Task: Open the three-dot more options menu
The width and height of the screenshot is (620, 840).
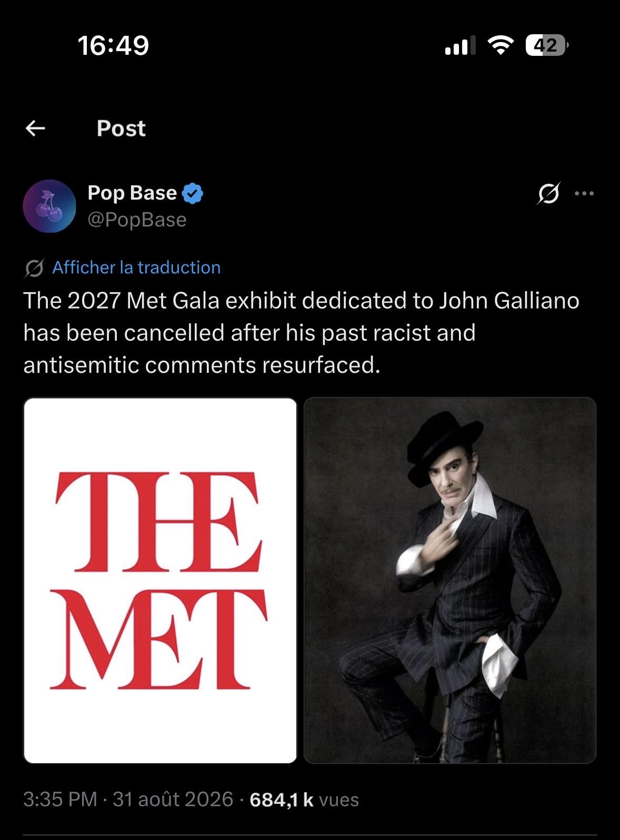Action: pos(584,193)
